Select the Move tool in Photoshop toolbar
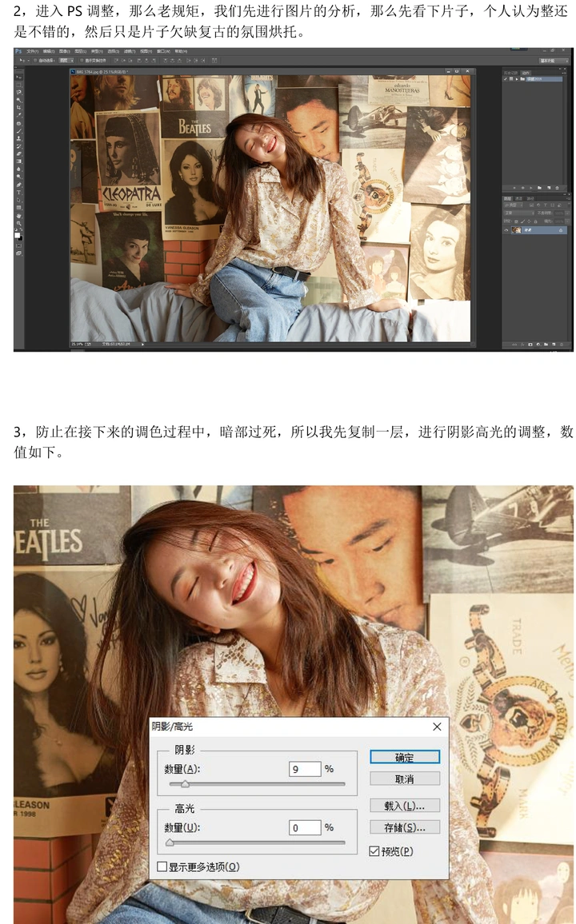576x924 pixels. (19, 78)
